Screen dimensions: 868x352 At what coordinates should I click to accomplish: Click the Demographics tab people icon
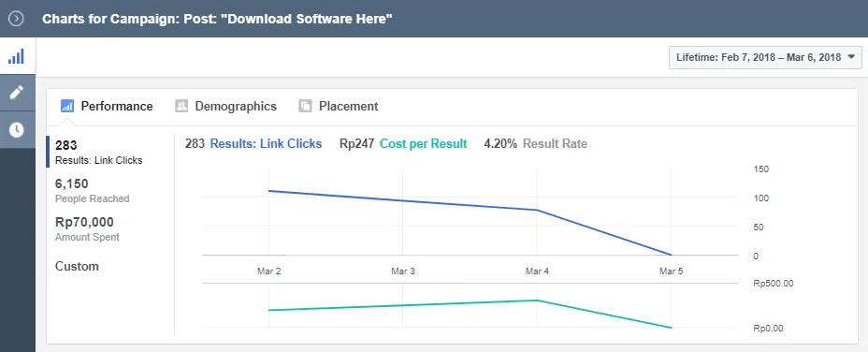(x=181, y=106)
